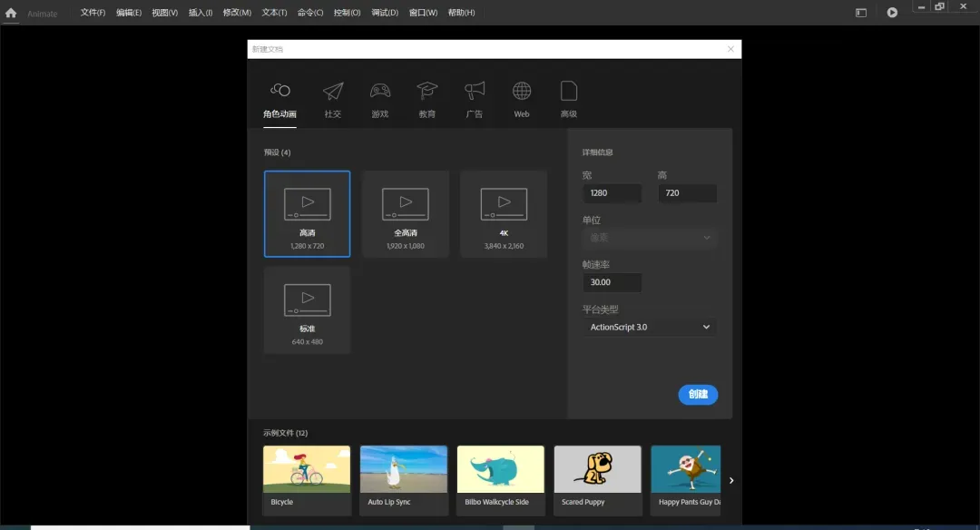Select the 社交 paper-plane category
The image size is (980, 530).
coord(332,100)
